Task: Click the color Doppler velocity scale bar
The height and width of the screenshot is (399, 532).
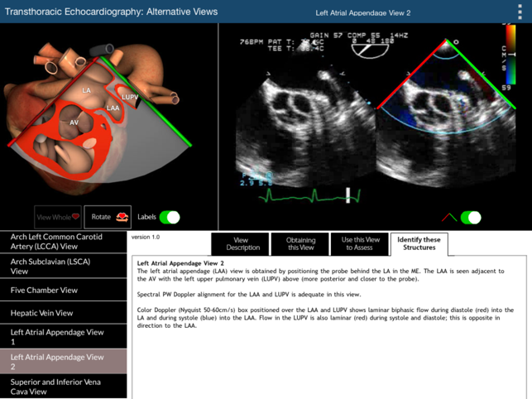Action: 508,54
